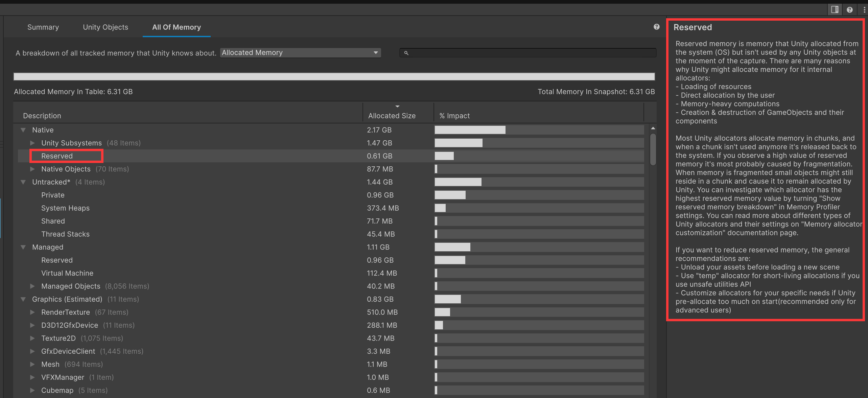Click the search magnifier icon

(x=406, y=53)
